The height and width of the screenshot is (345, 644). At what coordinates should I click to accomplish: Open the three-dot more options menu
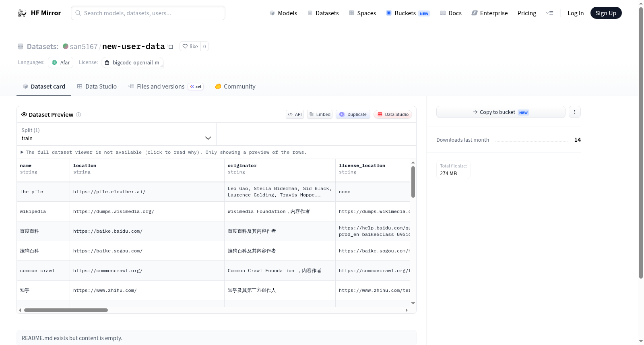[575, 112]
